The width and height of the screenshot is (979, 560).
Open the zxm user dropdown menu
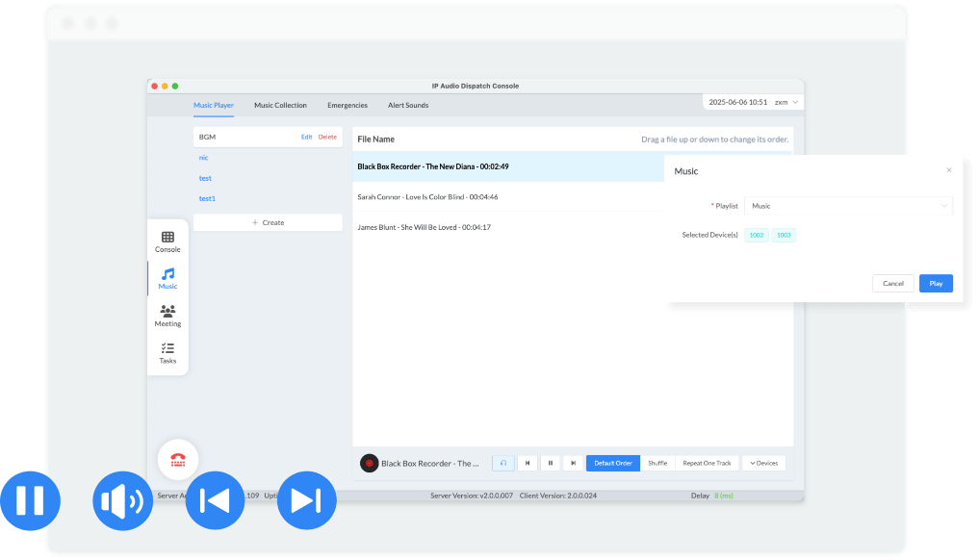(786, 102)
